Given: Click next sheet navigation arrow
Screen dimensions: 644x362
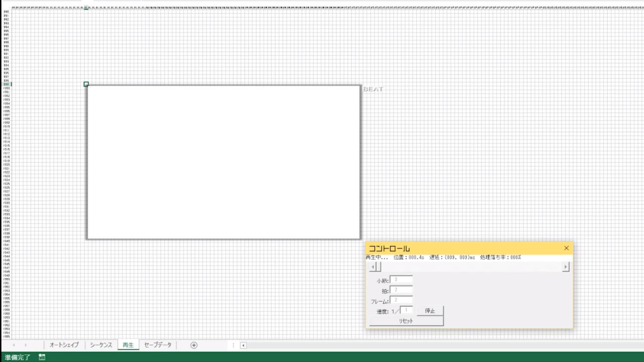Looking at the screenshot, I should click(x=26, y=345).
